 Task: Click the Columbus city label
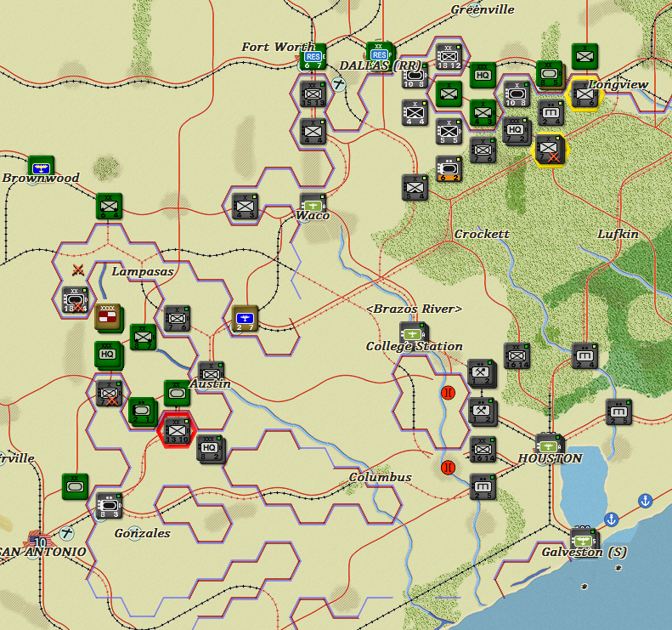click(380, 477)
